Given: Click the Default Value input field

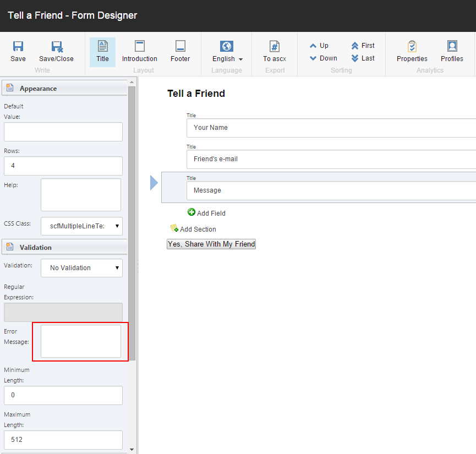Looking at the screenshot, I should pyautogui.click(x=63, y=132).
